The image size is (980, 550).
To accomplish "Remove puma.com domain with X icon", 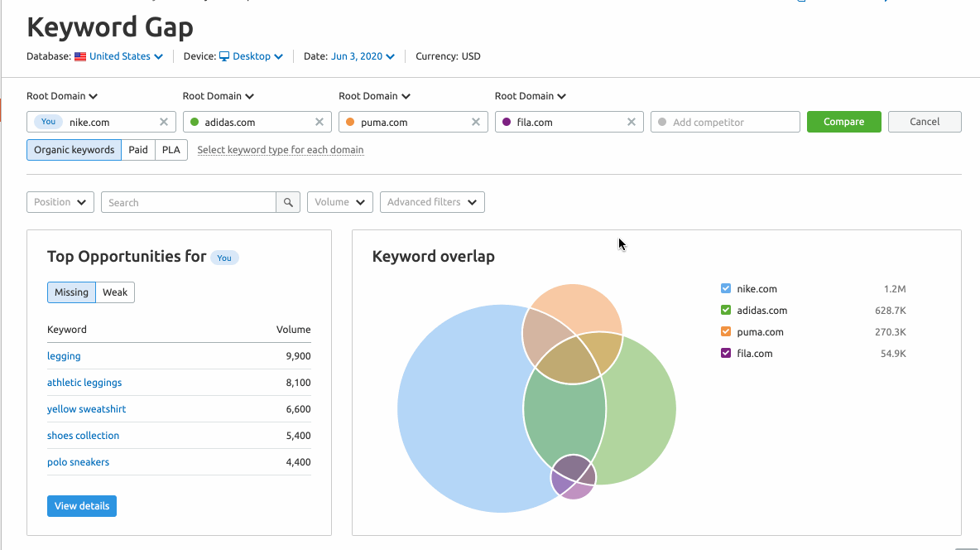I will (x=476, y=122).
